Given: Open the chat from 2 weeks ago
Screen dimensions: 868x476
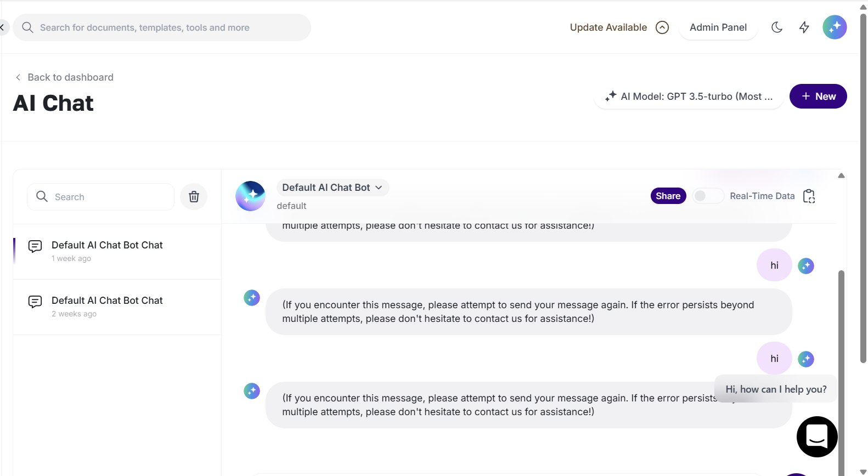Looking at the screenshot, I should coord(107,307).
